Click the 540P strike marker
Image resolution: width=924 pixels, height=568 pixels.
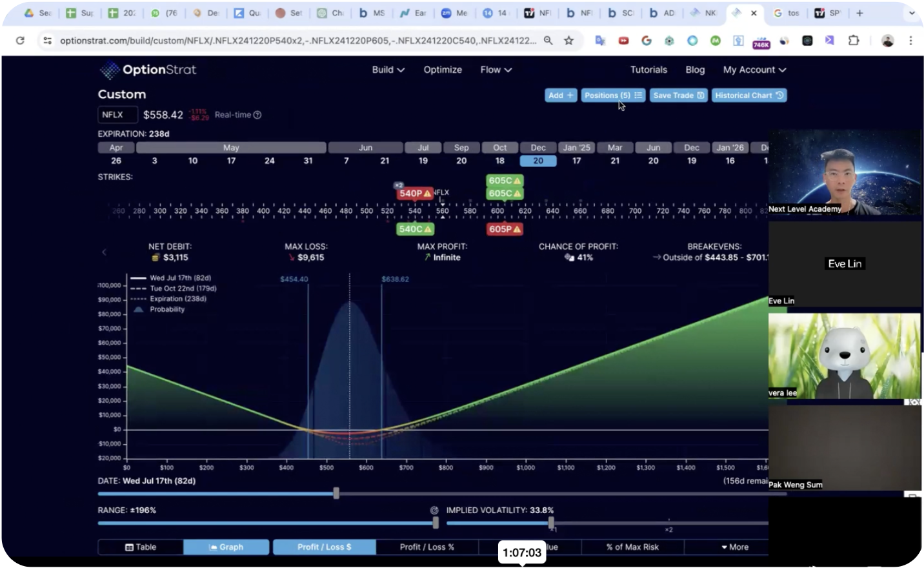[x=414, y=193]
